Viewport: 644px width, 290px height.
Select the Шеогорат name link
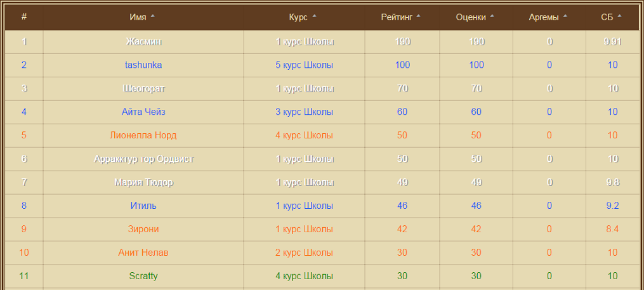point(143,88)
